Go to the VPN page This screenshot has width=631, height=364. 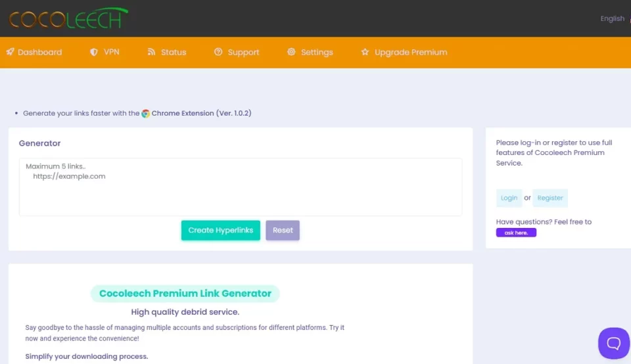pyautogui.click(x=111, y=52)
